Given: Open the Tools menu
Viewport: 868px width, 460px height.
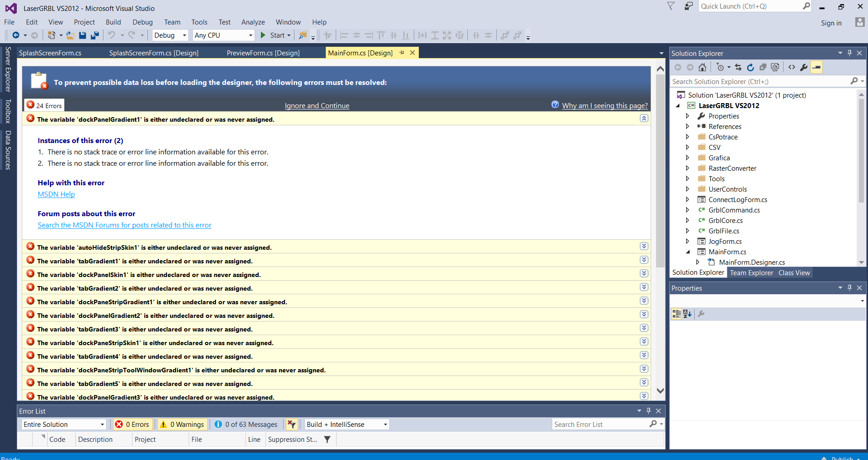Looking at the screenshot, I should (199, 22).
